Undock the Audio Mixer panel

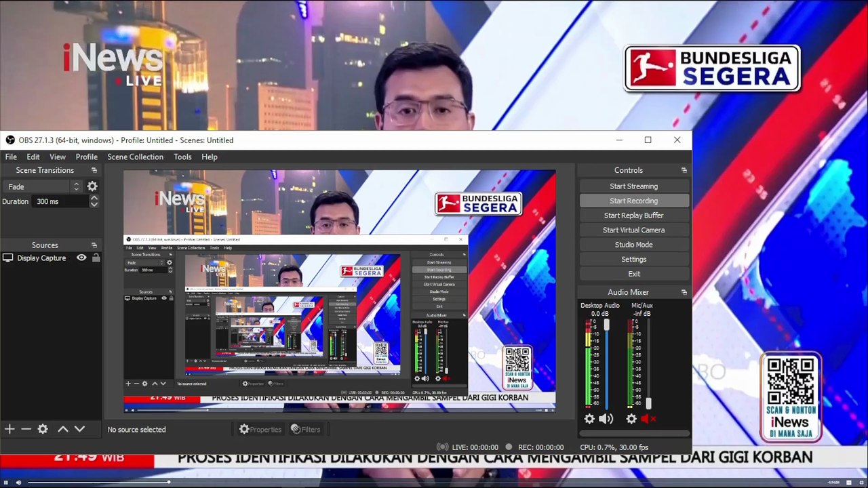point(684,292)
